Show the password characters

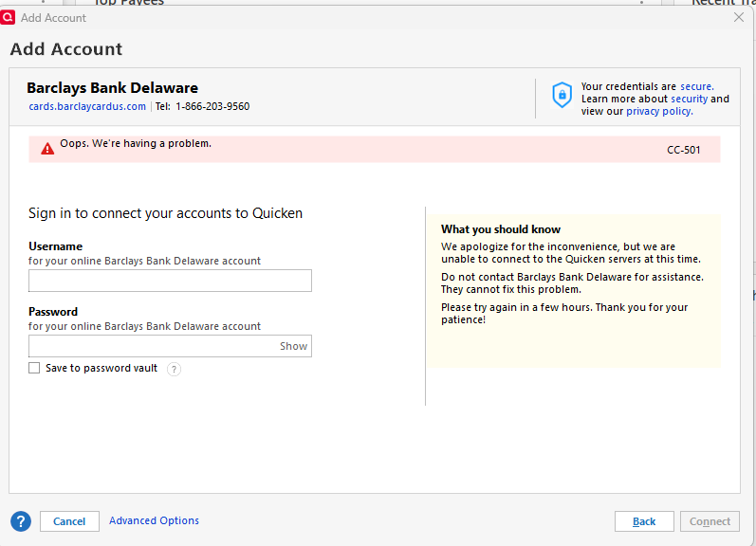point(293,346)
